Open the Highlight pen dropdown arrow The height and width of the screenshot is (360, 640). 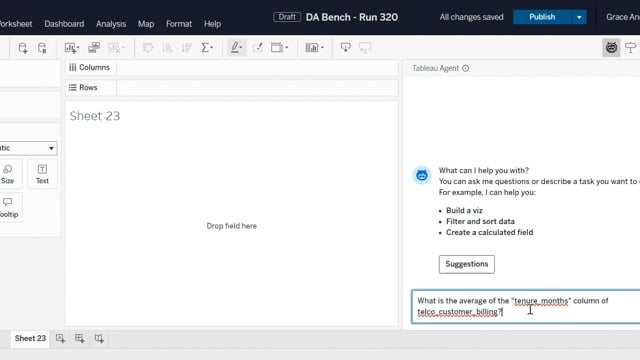click(241, 47)
